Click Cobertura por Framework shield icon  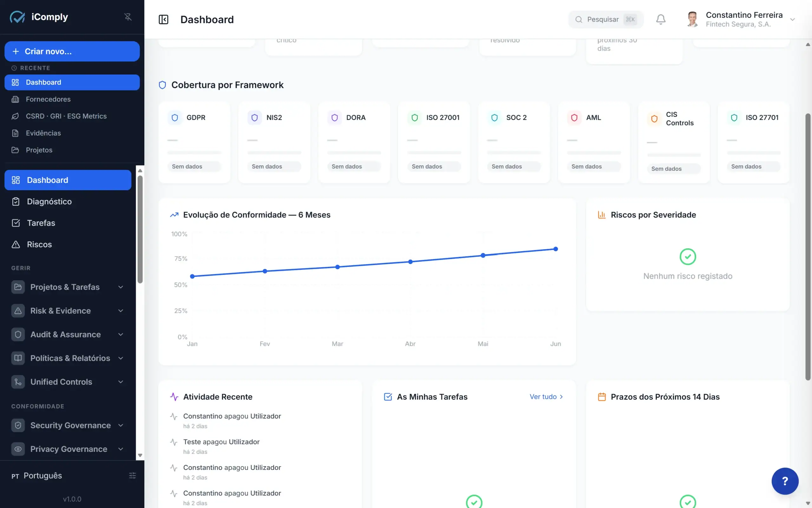162,85
